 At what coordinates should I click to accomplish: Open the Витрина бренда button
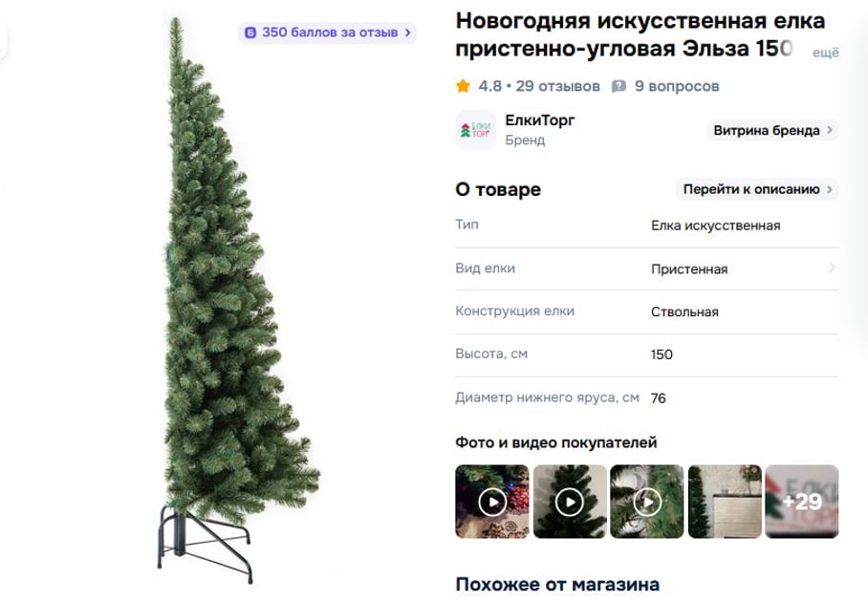coord(772,131)
